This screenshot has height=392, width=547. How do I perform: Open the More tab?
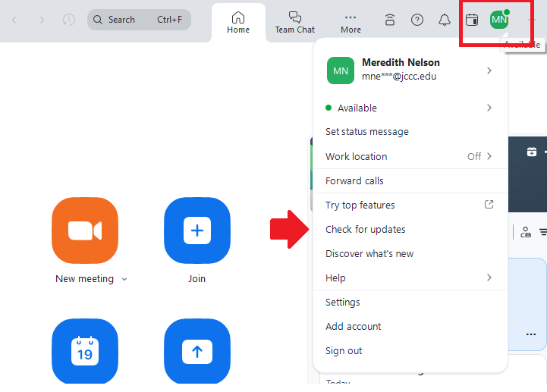coord(351,24)
